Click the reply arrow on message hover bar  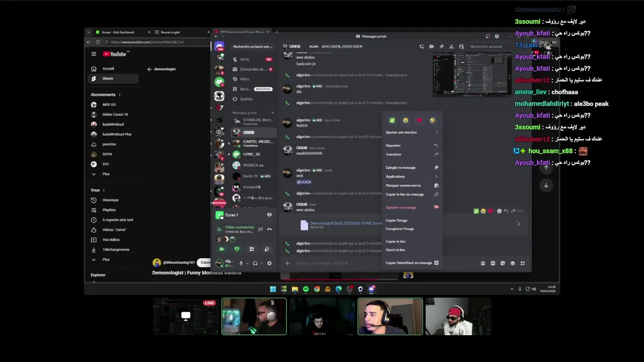point(506,211)
